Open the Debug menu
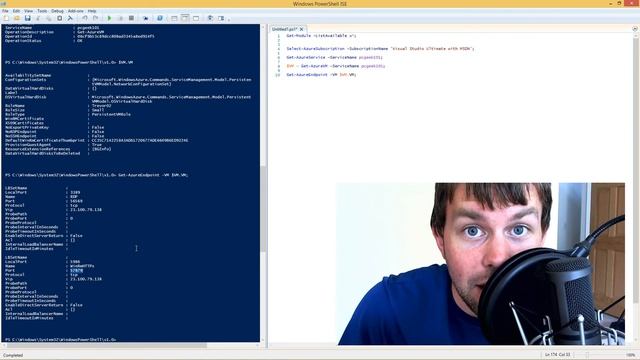The width and height of the screenshot is (640, 360). click(57, 11)
